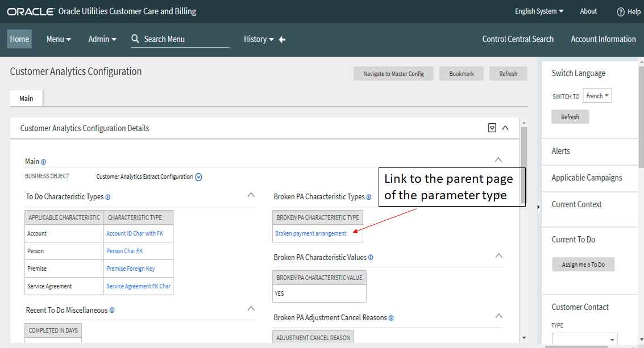Click the info icon beside Broken PA Adjustment Cancel Reasons
Screen dimensions: 644x348
(390, 318)
